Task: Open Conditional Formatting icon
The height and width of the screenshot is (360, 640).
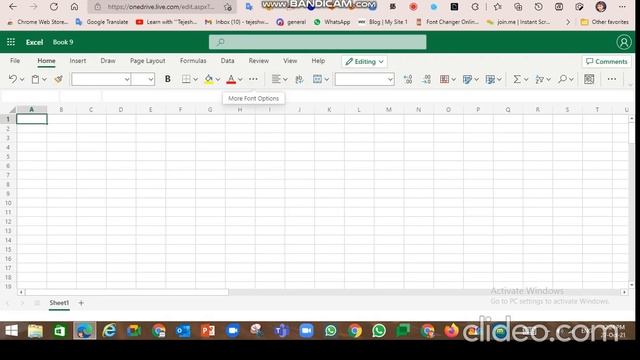Action: point(444,79)
